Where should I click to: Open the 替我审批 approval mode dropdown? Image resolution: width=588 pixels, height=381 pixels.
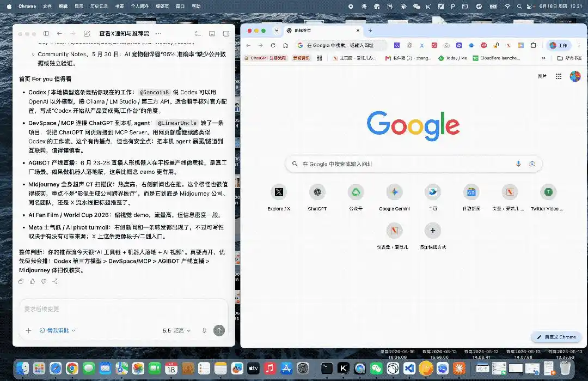tap(57, 330)
